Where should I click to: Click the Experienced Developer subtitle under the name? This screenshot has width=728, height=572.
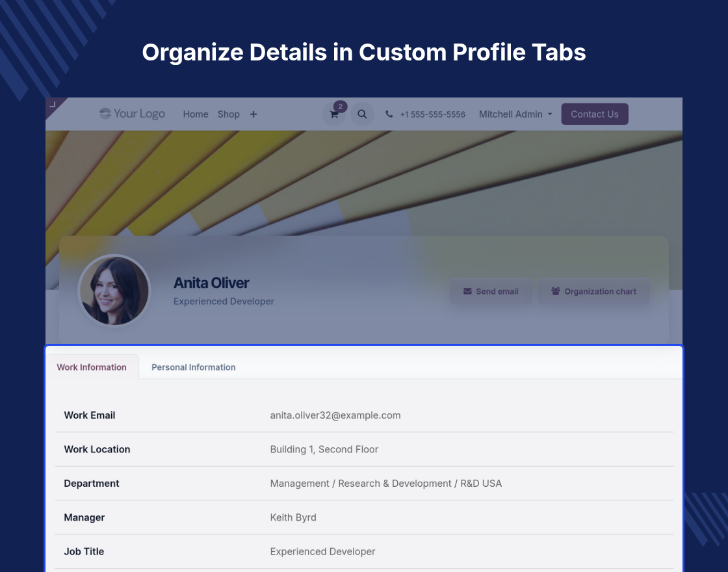click(224, 302)
